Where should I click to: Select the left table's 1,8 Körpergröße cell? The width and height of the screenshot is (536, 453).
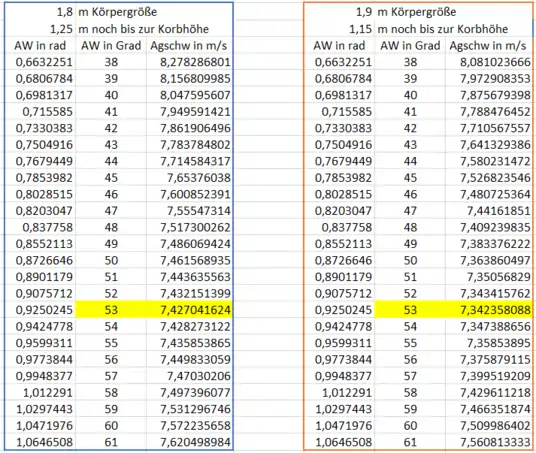coord(40,12)
